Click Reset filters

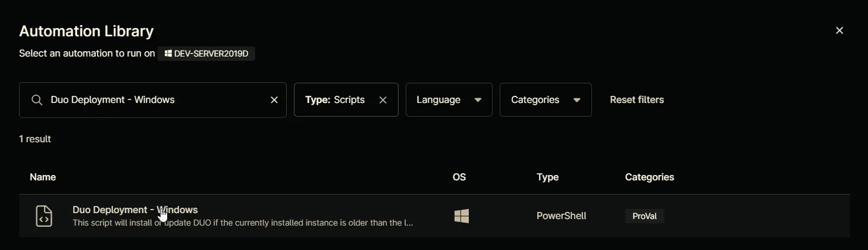pos(637,100)
